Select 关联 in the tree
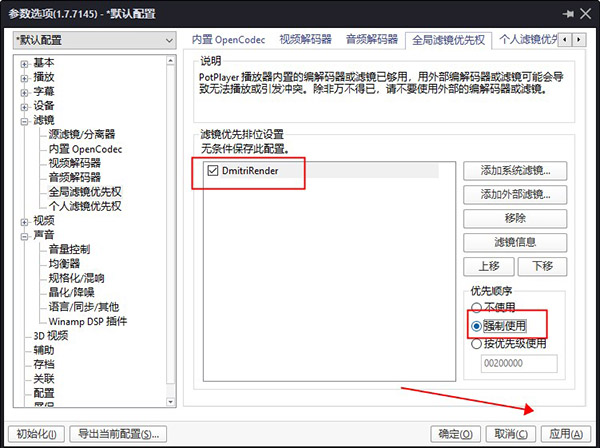Screen dimensions: 600x448 (44, 379)
